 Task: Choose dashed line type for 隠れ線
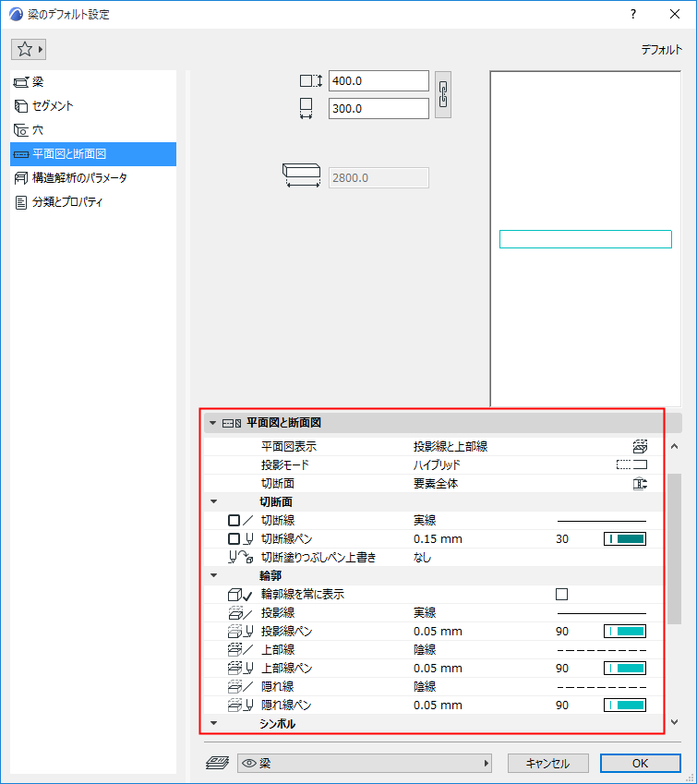(602, 687)
